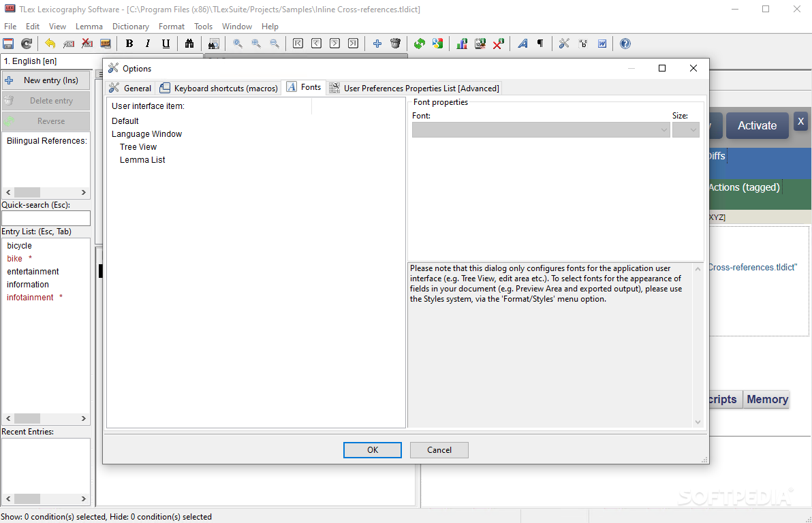Click the pilcrow paragraph mark icon
The height and width of the screenshot is (523, 812).
pyautogui.click(x=540, y=44)
